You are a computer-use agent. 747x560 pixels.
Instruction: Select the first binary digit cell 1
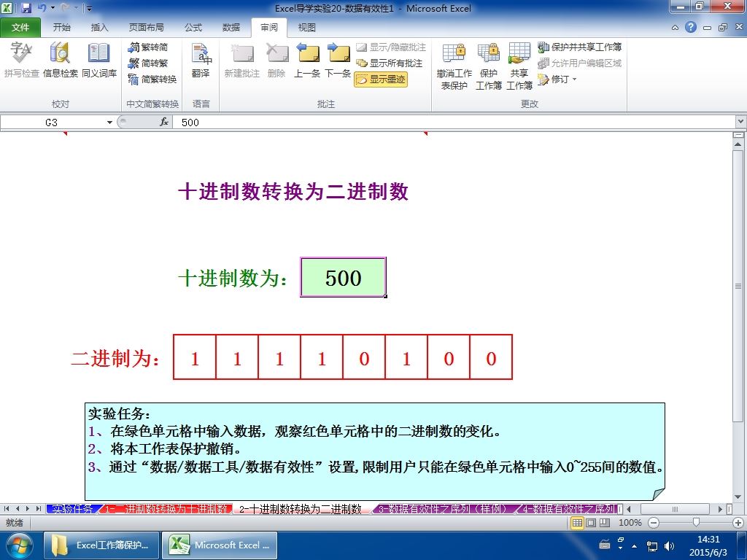coord(195,357)
